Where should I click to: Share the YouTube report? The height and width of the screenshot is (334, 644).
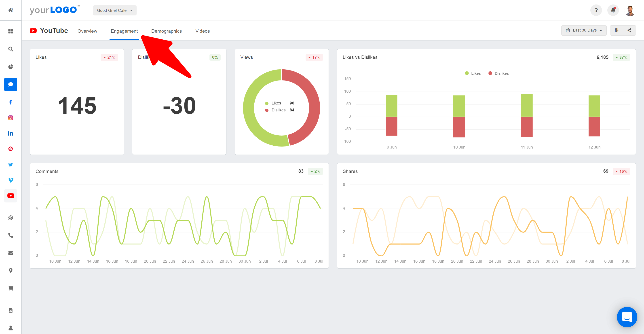[629, 30]
